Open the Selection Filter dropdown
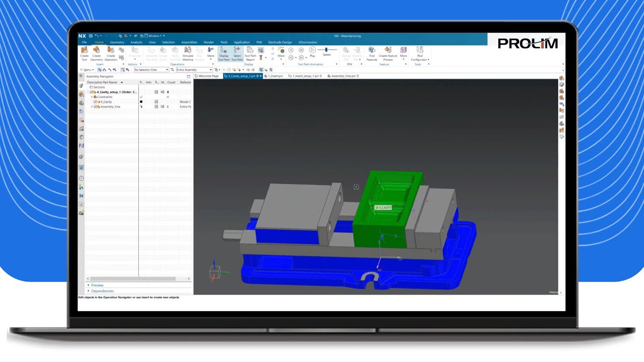The width and height of the screenshot is (644, 362). pyautogui.click(x=151, y=70)
